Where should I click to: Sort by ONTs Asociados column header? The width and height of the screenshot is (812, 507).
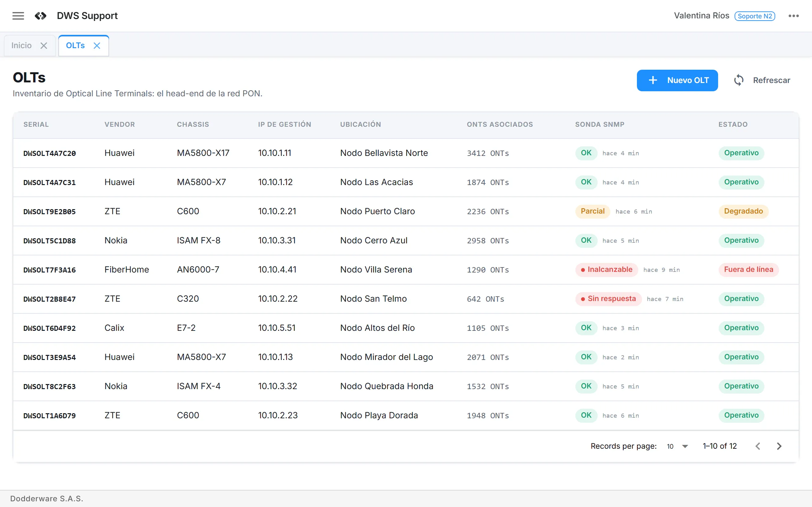click(x=500, y=125)
